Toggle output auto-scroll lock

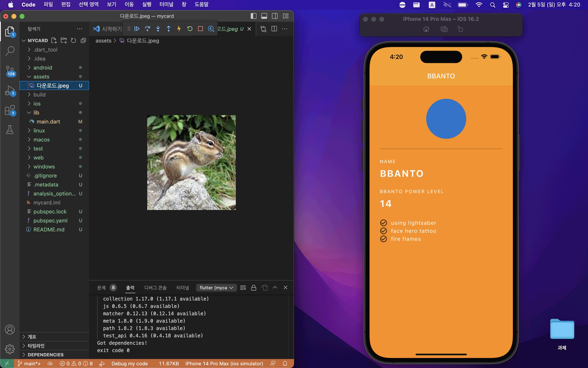click(x=254, y=288)
